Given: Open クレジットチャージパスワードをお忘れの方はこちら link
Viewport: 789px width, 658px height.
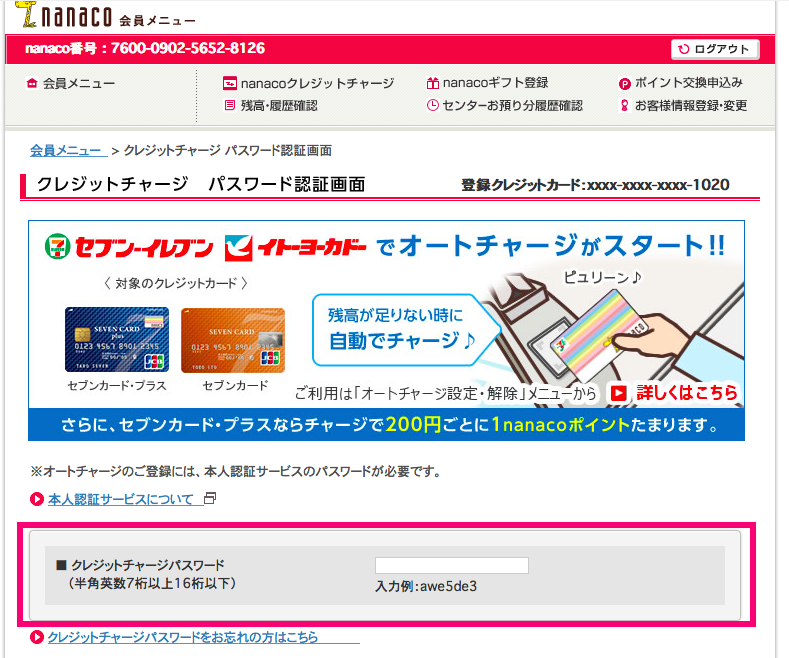Looking at the screenshot, I should coord(183,637).
